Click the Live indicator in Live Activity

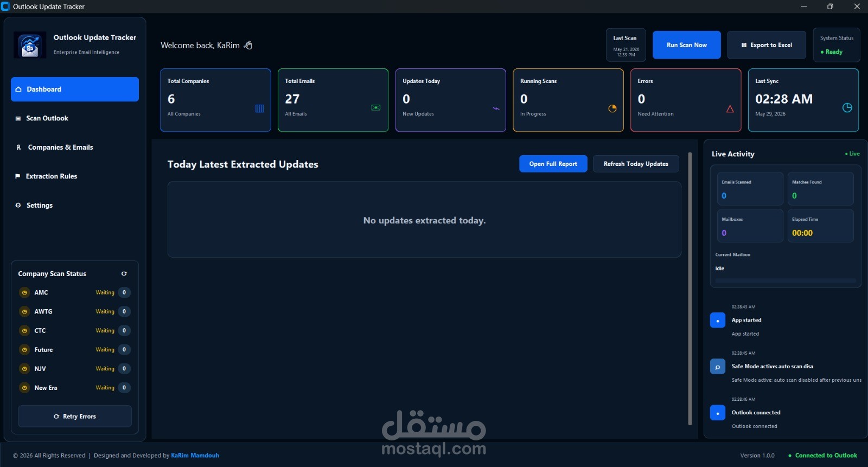[x=852, y=154]
